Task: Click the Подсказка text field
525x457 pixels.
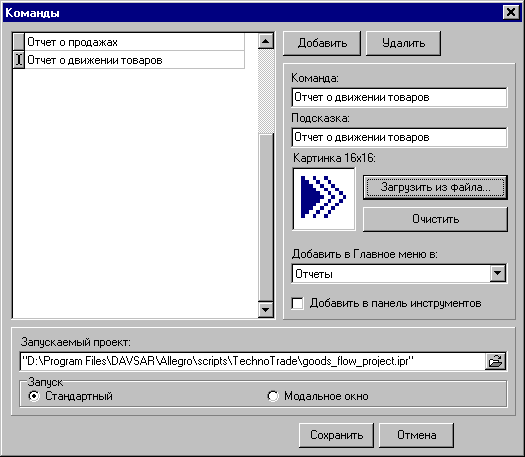Action: click(399, 137)
